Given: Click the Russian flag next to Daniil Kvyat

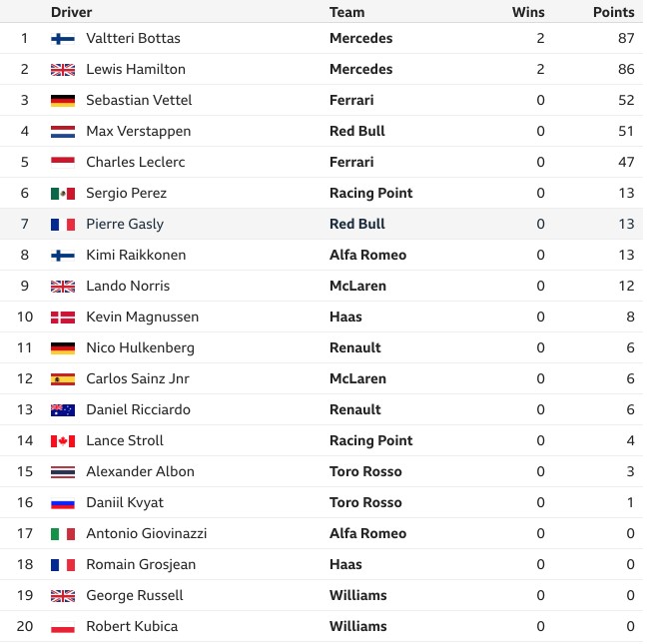Looking at the screenshot, I should (x=63, y=503).
